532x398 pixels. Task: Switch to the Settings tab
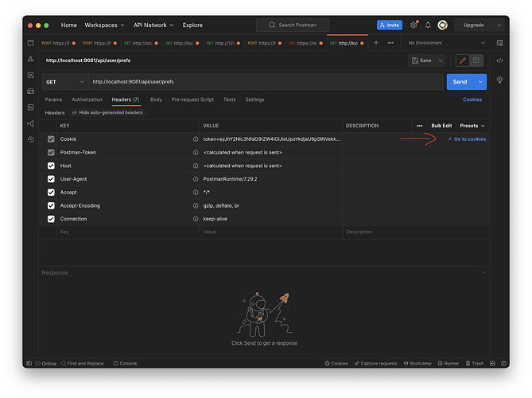pos(254,99)
